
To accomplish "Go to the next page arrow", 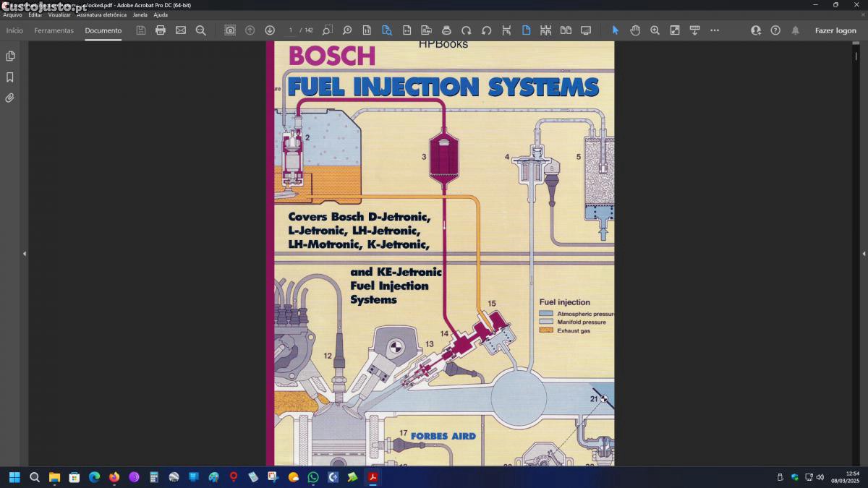I will click(x=270, y=30).
